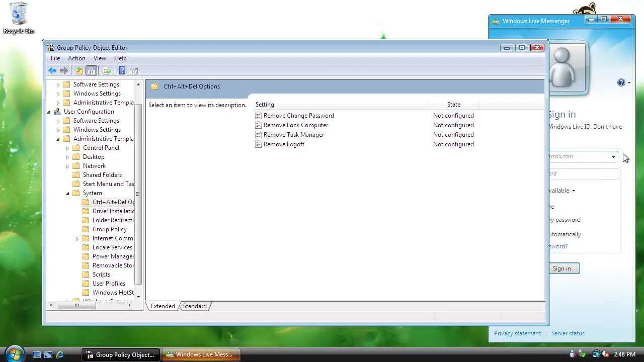
Task: Click the tree pane horizontal scrollbar thumb
Action: click(76, 305)
